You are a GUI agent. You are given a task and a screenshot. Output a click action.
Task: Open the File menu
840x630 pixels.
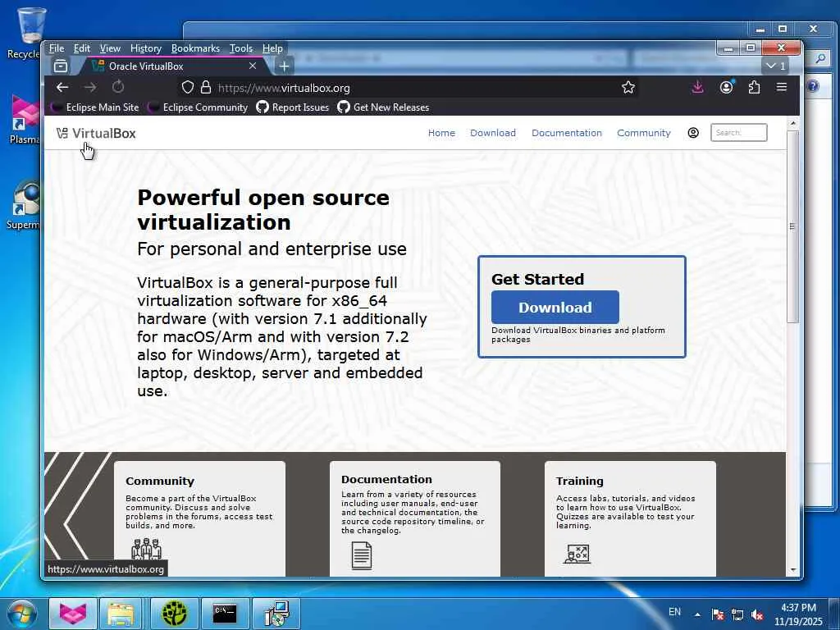pyautogui.click(x=57, y=48)
